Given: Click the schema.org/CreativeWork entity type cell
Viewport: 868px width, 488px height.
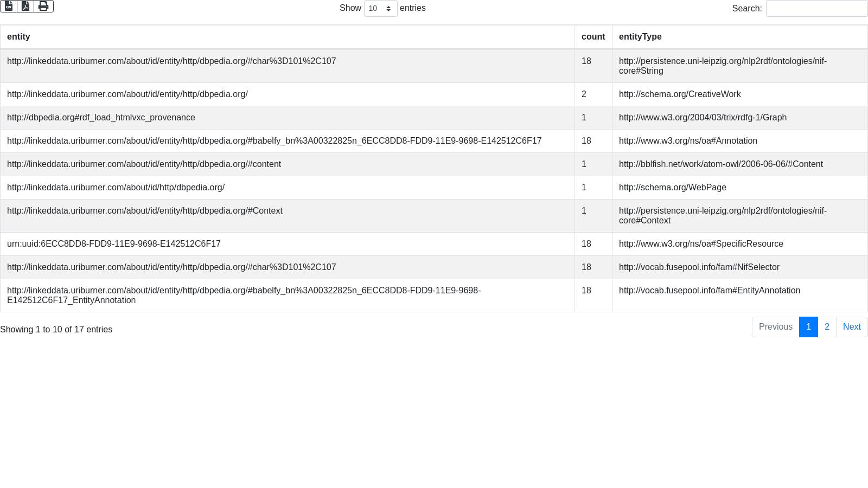Looking at the screenshot, I should [x=679, y=94].
